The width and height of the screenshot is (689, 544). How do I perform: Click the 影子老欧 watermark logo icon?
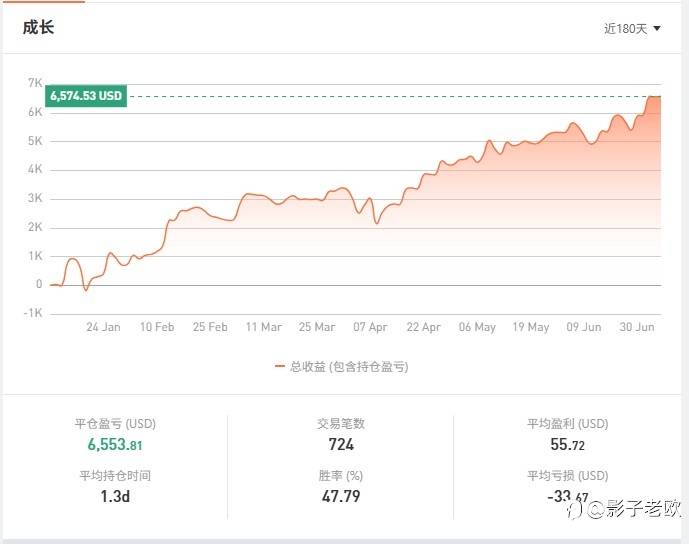(576, 510)
